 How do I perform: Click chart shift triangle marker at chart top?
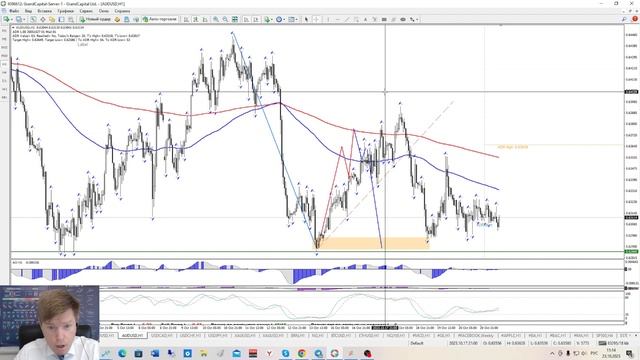coord(501,25)
